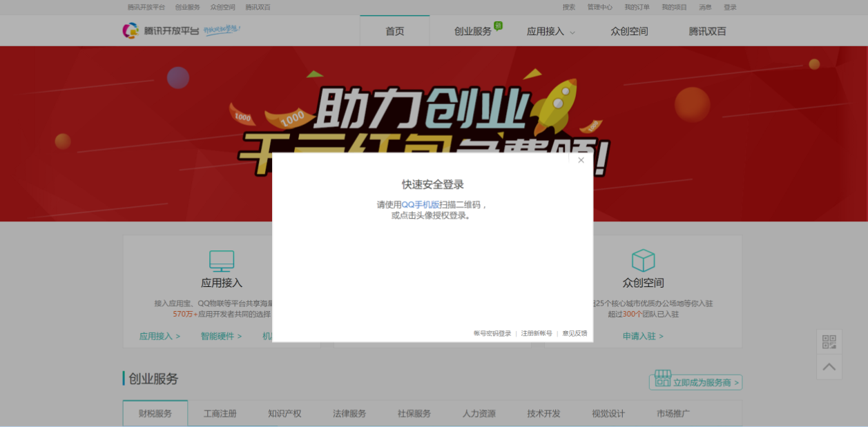The height and width of the screenshot is (427, 868).
Task: Open 注册新帐号 registration link
Action: [537, 333]
